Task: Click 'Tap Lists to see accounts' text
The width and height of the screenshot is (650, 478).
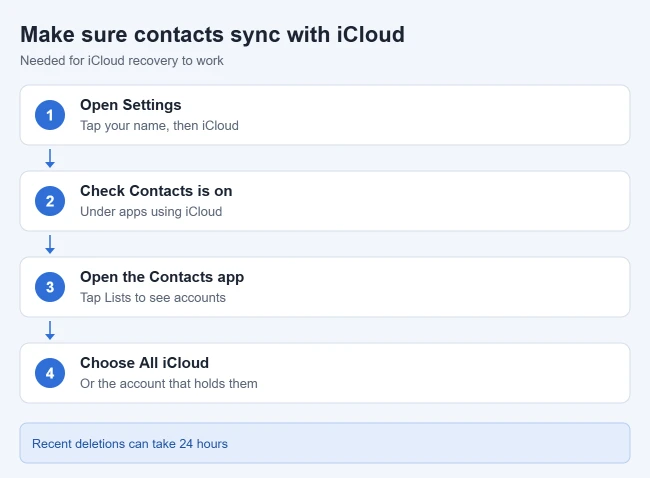Action: click(x=153, y=298)
